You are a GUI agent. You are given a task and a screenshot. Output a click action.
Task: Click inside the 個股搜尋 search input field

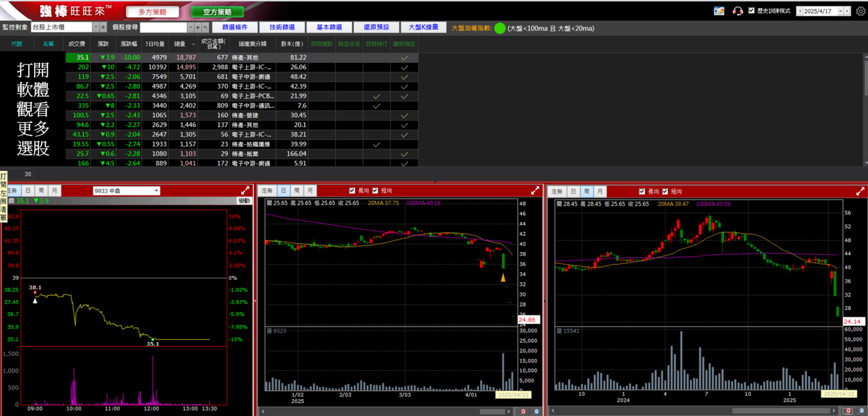point(163,27)
